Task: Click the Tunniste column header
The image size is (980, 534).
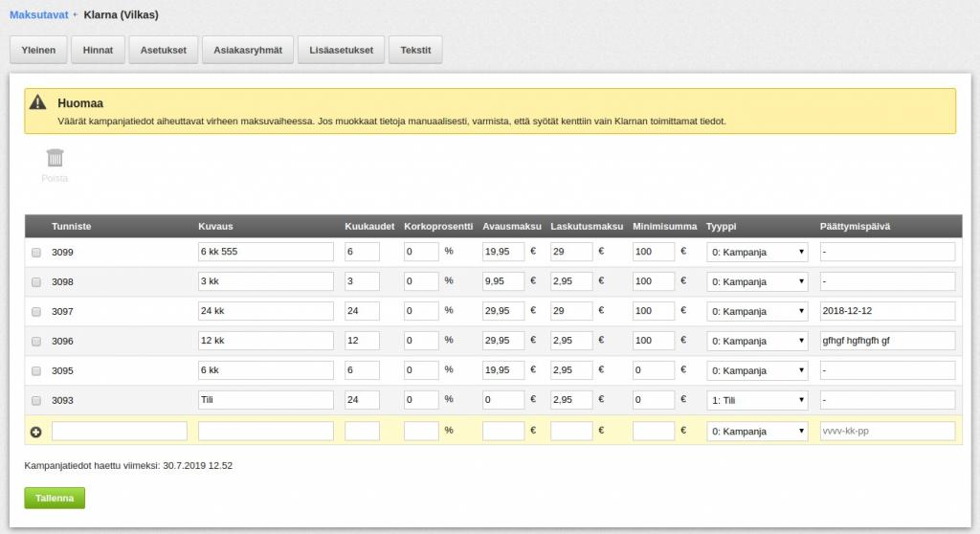Action: coord(71,227)
